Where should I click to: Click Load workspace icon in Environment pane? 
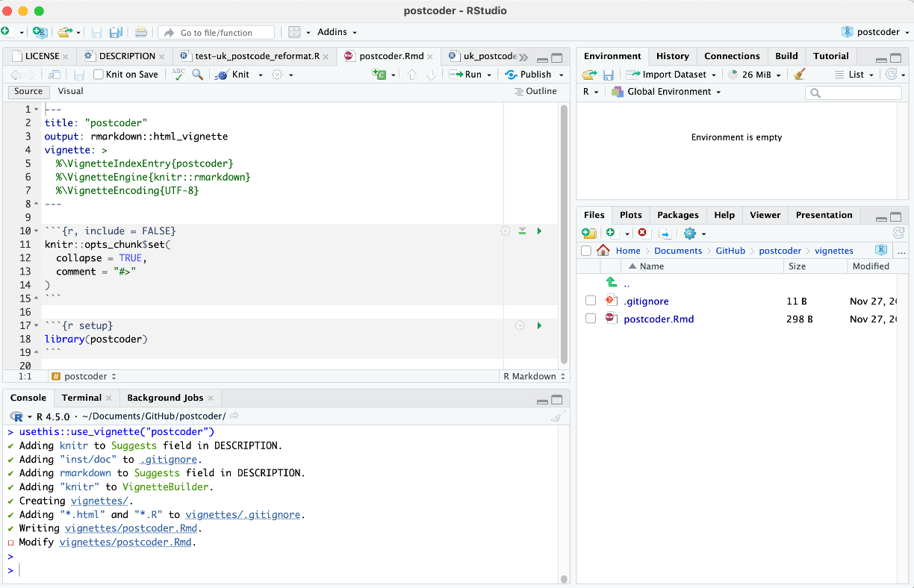pyautogui.click(x=589, y=75)
